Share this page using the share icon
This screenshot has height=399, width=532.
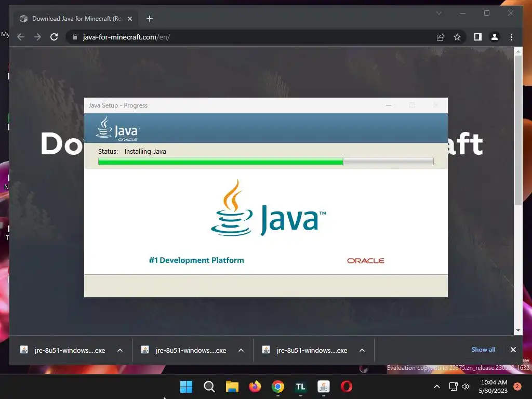441,37
